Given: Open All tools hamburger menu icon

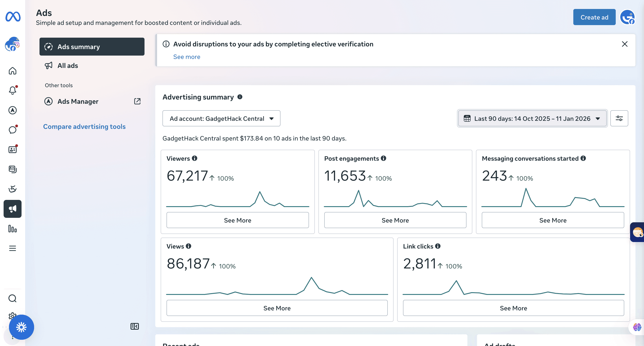Looking at the screenshot, I should point(13,248).
